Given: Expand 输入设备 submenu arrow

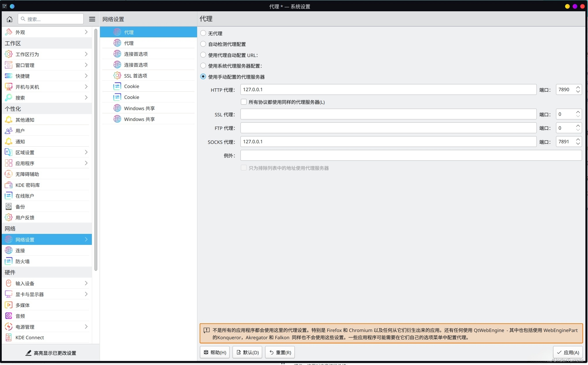Looking at the screenshot, I should (x=86, y=283).
